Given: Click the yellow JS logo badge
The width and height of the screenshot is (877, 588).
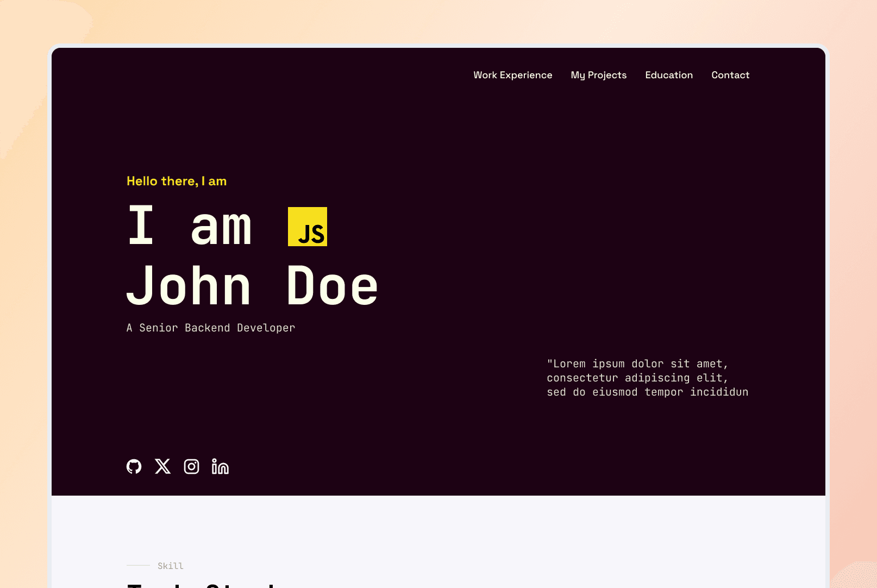Looking at the screenshot, I should pyautogui.click(x=308, y=227).
